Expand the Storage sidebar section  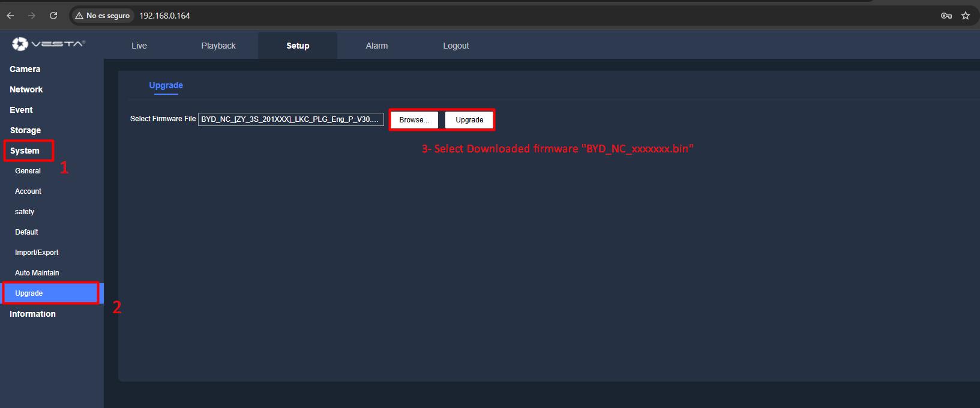pyautogui.click(x=26, y=130)
